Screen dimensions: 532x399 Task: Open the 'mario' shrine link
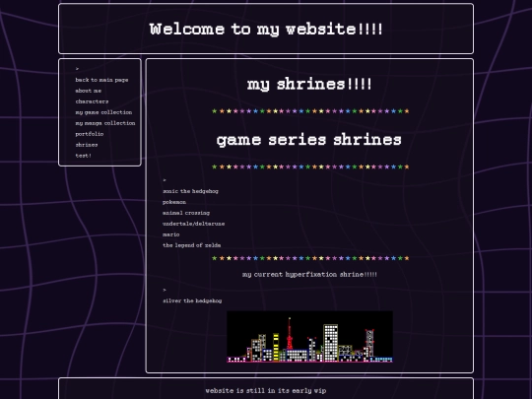pos(171,234)
